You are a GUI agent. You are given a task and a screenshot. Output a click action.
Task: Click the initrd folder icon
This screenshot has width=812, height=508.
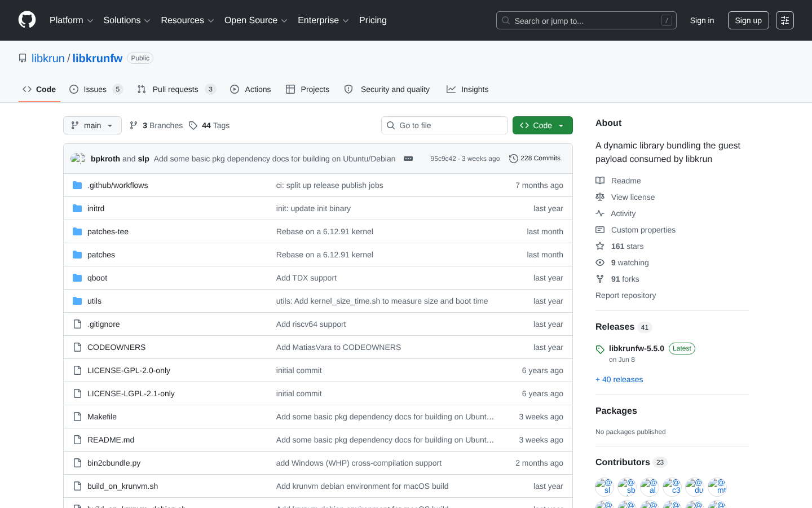pos(77,208)
